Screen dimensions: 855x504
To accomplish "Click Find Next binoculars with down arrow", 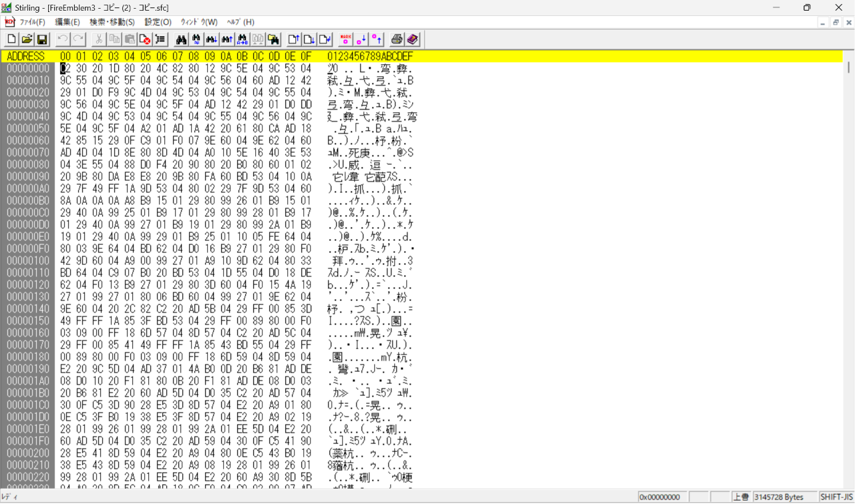I will (x=212, y=39).
